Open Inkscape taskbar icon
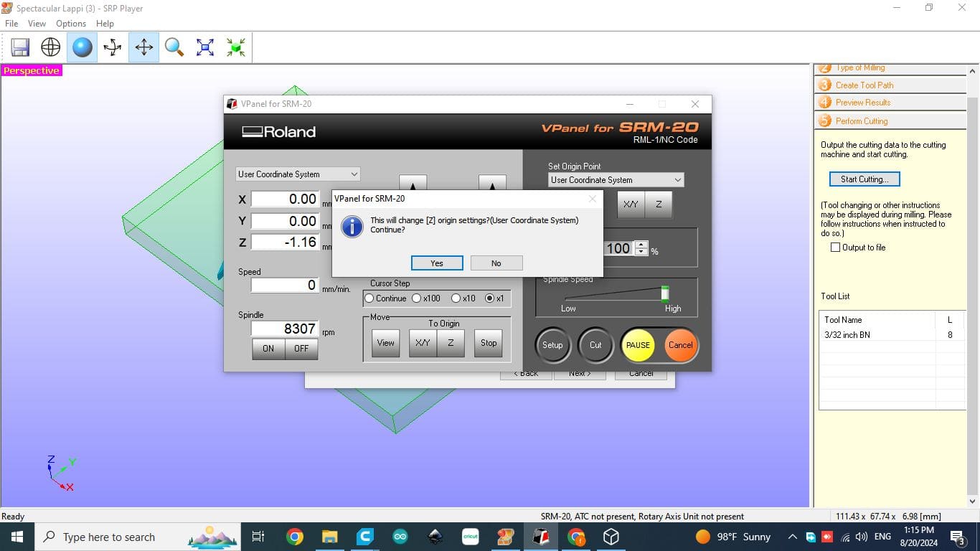 [x=435, y=537]
